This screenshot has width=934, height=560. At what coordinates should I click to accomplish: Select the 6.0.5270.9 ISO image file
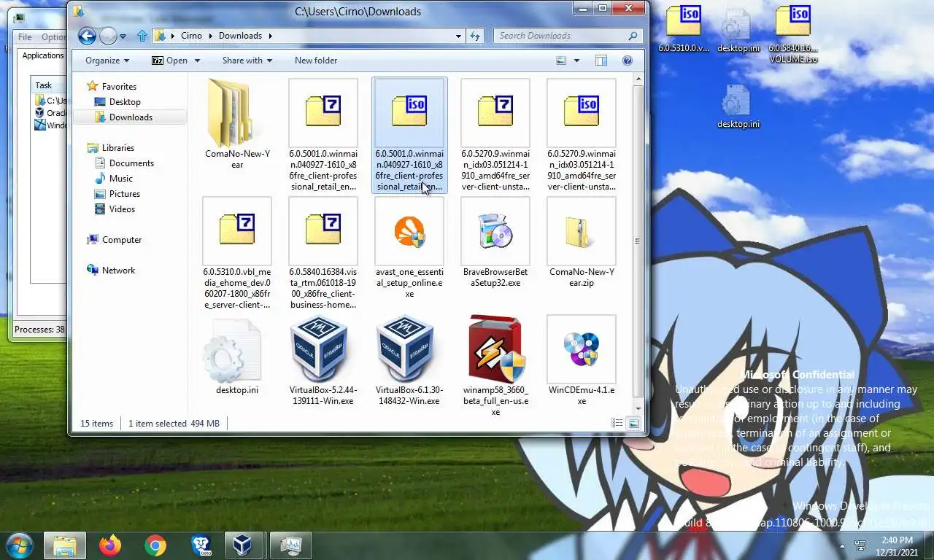coord(582,135)
